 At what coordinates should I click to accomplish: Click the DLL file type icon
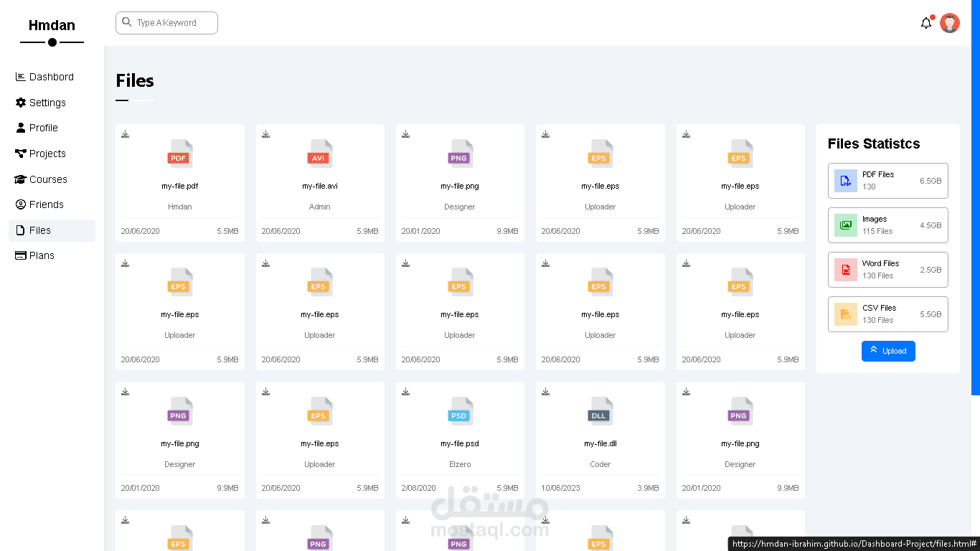click(600, 411)
